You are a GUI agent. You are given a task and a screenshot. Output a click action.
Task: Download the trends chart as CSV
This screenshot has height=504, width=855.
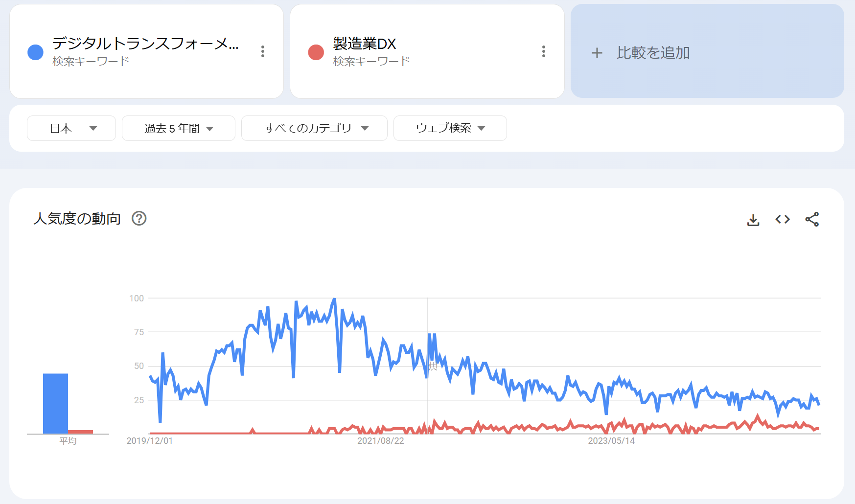click(x=753, y=220)
